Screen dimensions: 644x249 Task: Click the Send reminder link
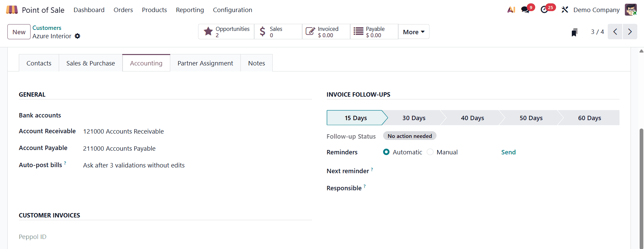(508, 152)
